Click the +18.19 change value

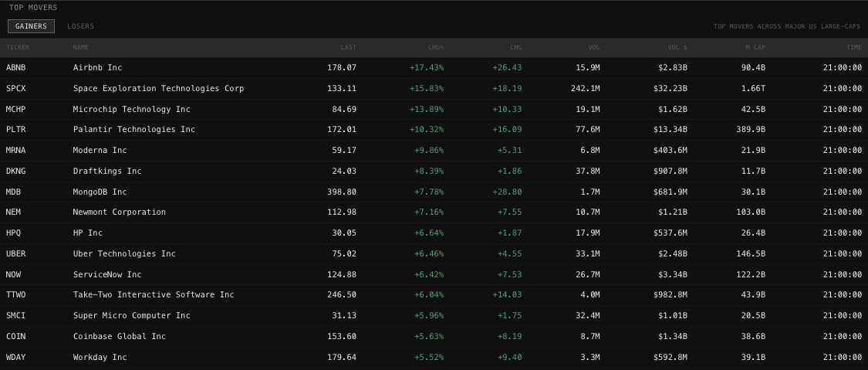(507, 88)
